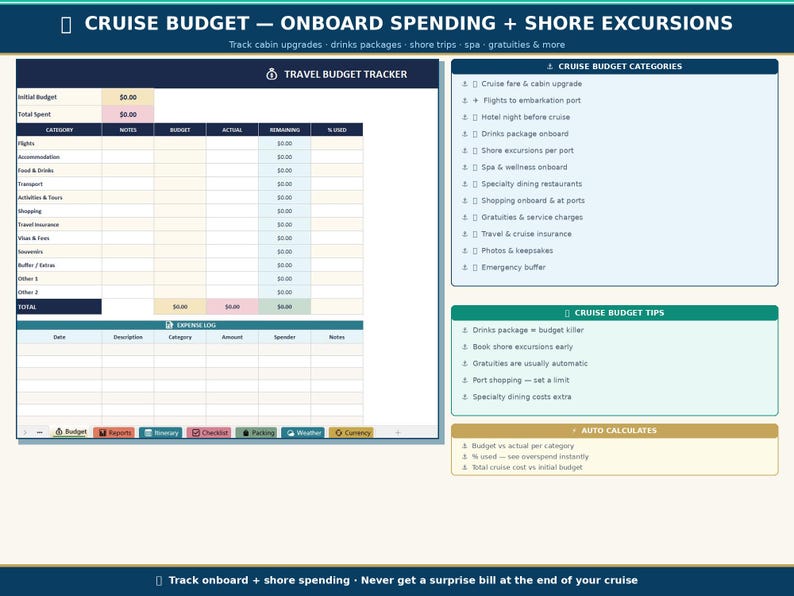Open the Currency sheet tab
Screen dimensions: 794x596
[351, 432]
